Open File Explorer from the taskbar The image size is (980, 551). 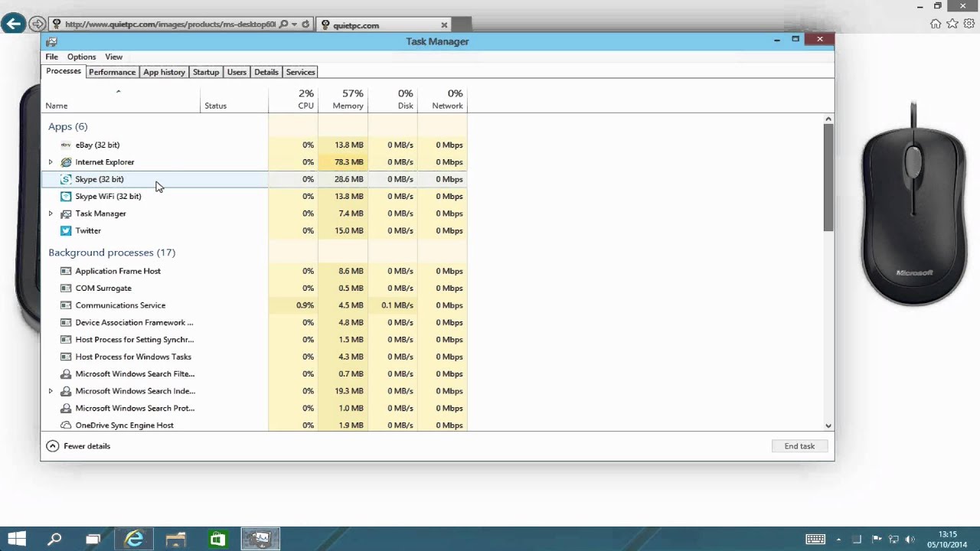coord(176,539)
